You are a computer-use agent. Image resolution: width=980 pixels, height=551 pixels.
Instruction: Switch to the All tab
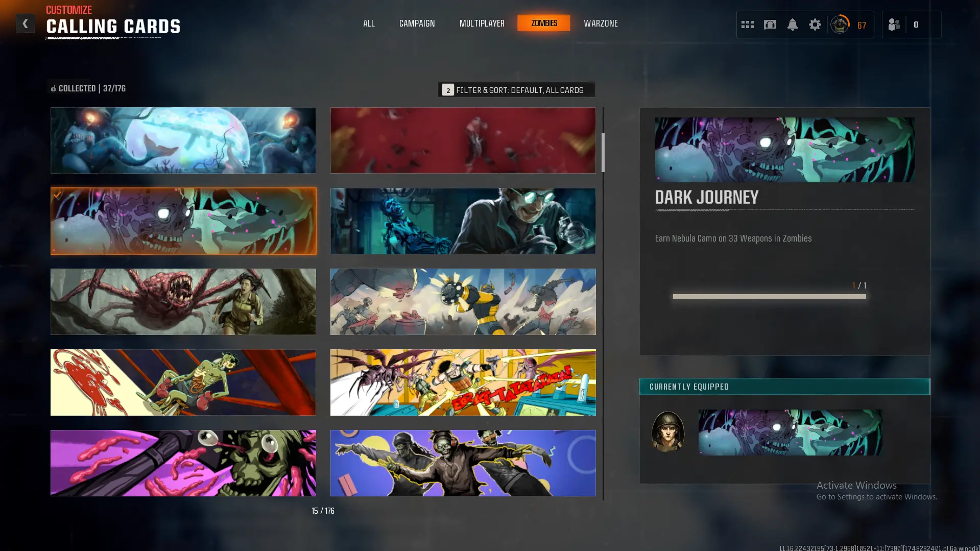tap(369, 23)
